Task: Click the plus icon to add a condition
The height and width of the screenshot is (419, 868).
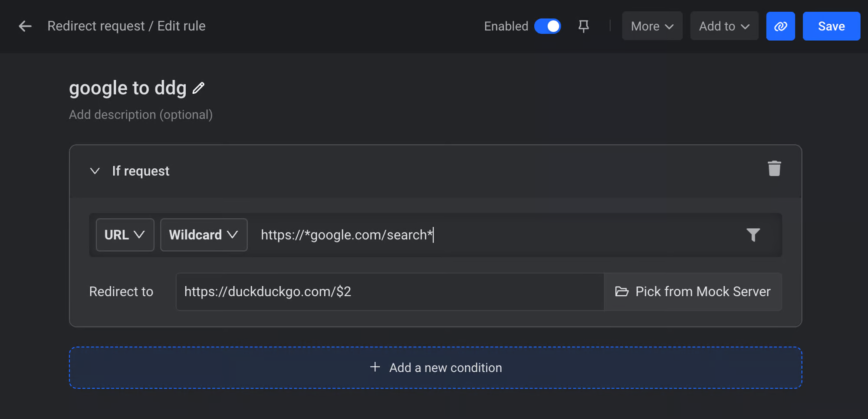Action: point(375,367)
